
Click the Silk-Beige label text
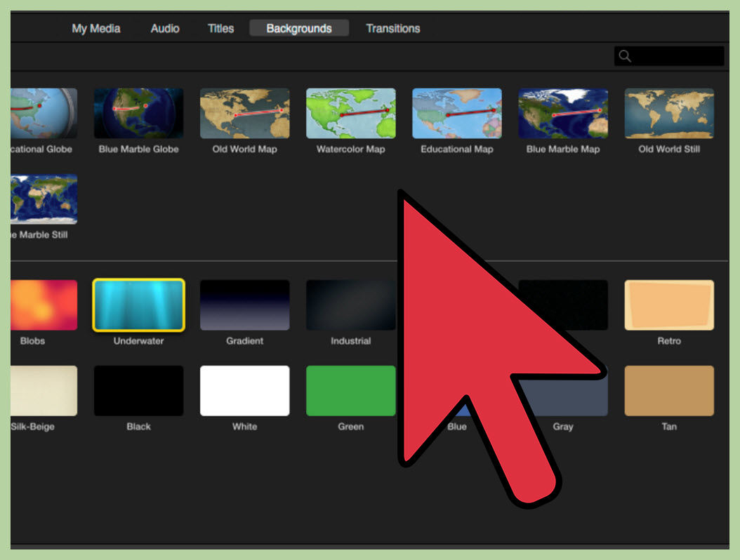[32, 427]
